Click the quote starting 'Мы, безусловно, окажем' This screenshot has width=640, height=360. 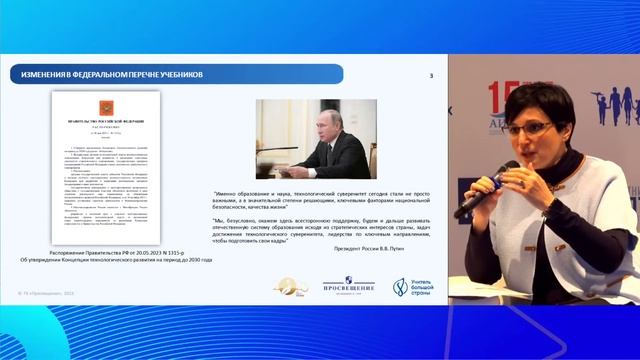tap(322, 231)
